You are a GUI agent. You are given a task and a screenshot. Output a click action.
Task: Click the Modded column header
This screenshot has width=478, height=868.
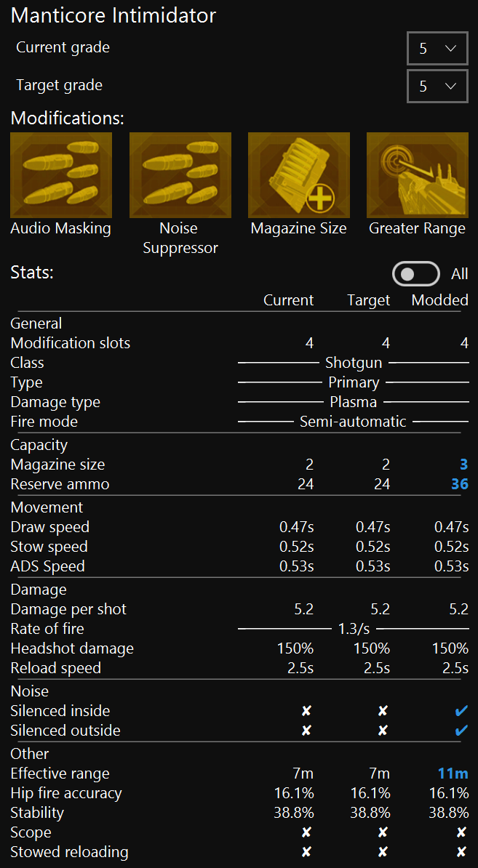(439, 300)
